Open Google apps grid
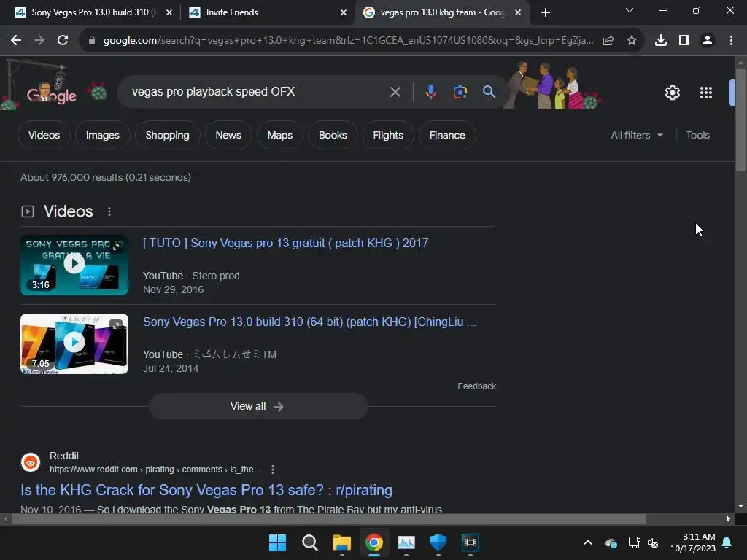This screenshot has height=560, width=747. click(x=706, y=93)
